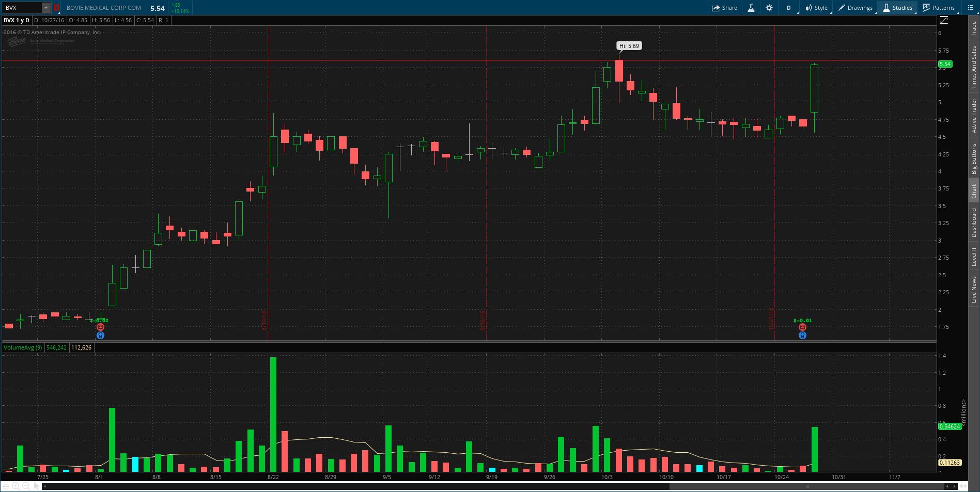This screenshot has width=980, height=492.
Task: Open the Studies menu
Action: (897, 8)
